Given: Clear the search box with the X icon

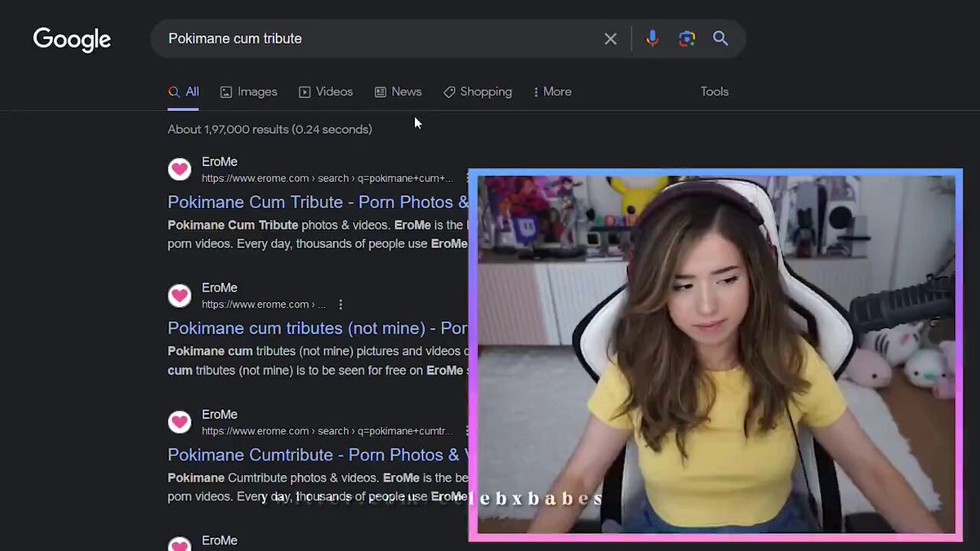Looking at the screenshot, I should pos(610,38).
